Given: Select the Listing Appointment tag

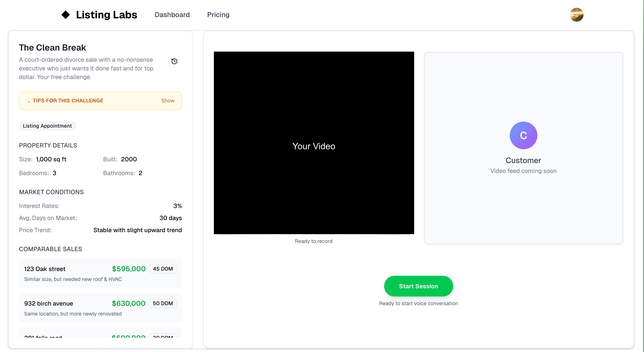Looking at the screenshot, I should [47, 126].
